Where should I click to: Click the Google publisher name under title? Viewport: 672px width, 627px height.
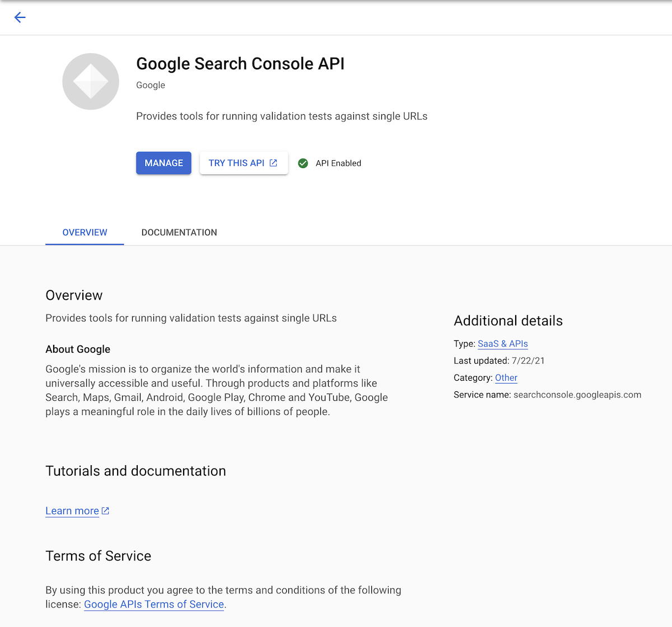(151, 85)
